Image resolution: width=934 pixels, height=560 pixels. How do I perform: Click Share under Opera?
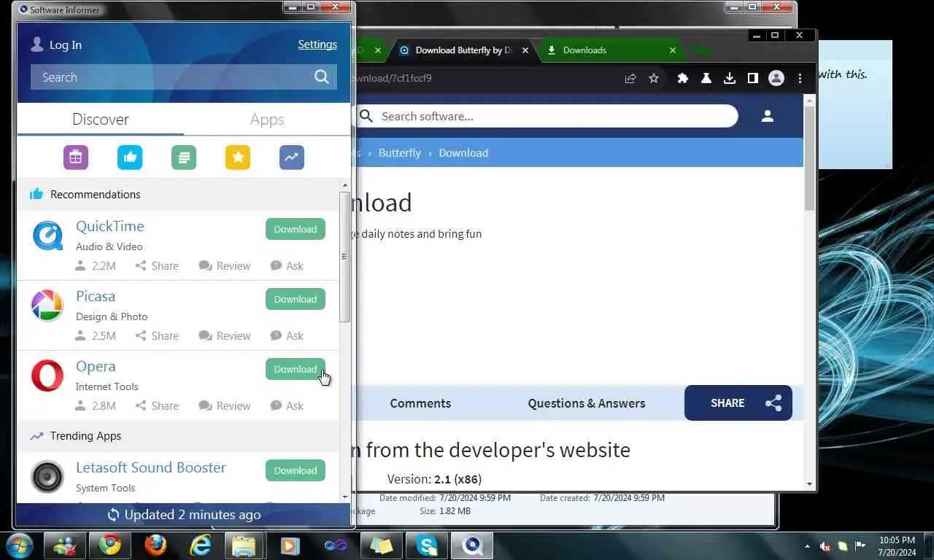point(157,406)
